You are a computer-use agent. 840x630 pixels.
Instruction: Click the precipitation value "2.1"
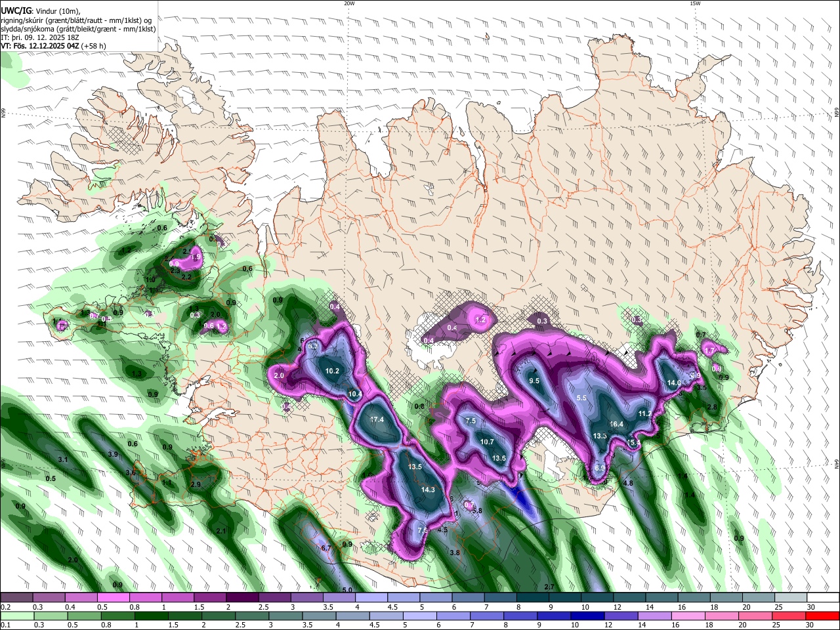[221, 530]
